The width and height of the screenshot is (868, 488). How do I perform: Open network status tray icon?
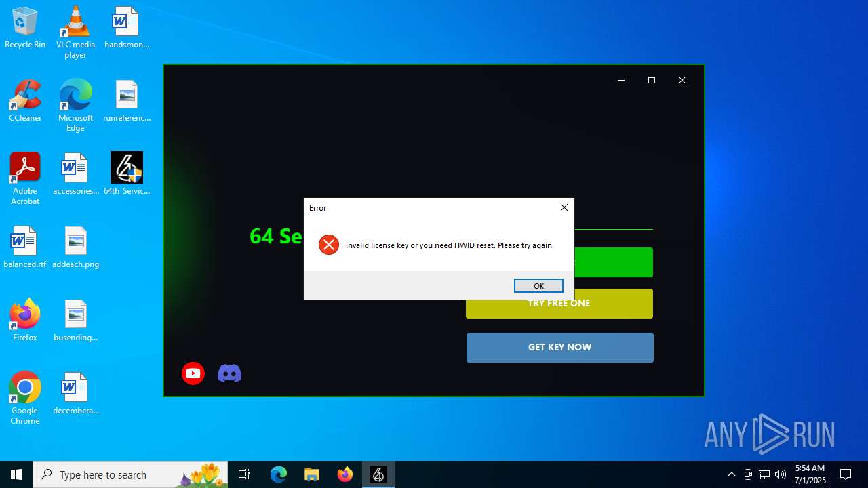(764, 474)
